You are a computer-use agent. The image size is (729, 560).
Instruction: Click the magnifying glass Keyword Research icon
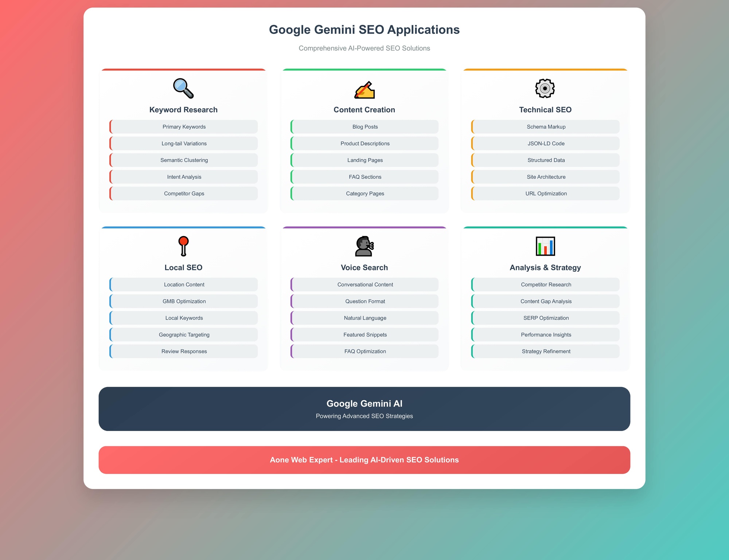[x=183, y=89]
